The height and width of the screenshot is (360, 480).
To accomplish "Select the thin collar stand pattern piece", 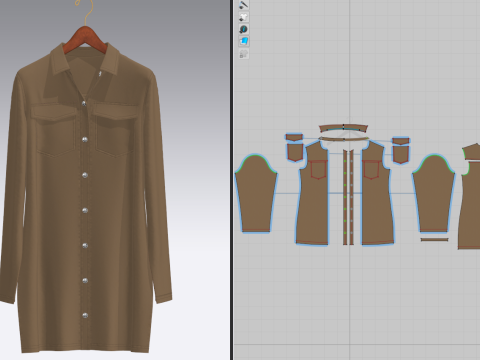I will [x=344, y=138].
